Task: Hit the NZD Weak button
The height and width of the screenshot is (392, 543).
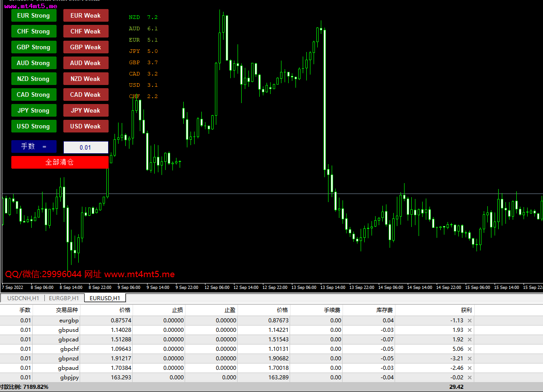Action: [x=86, y=79]
